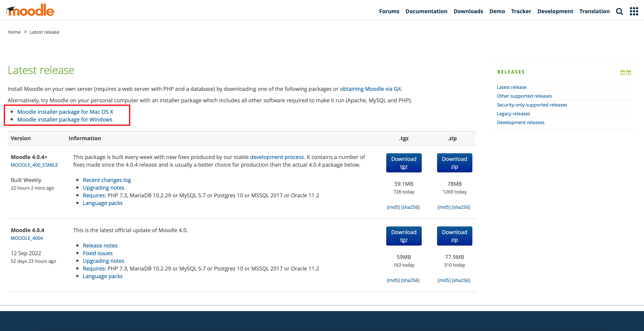
Task: Click Requires link for Moodle 4.0.4+
Action: (x=95, y=195)
